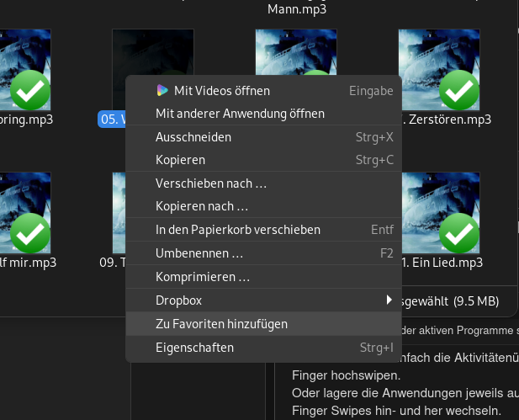Viewport: 519px width, 420px height.
Task: Select 'Umbenennen …' to rename file
Action: (263, 253)
